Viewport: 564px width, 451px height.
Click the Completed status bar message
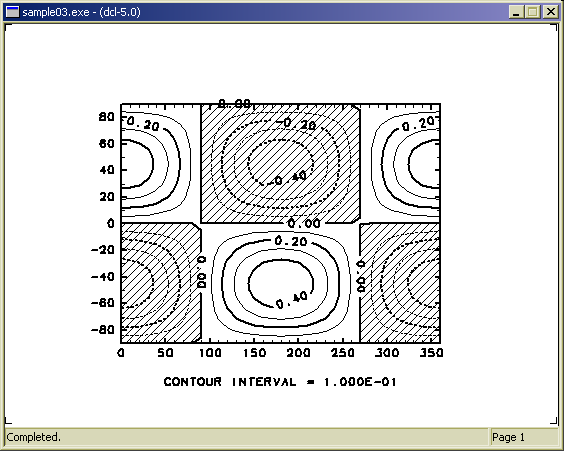(x=33, y=437)
